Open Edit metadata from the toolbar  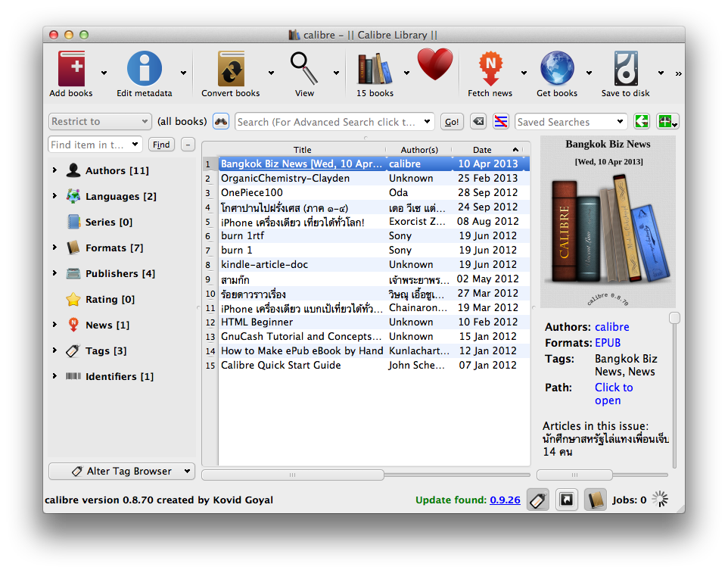coord(144,69)
